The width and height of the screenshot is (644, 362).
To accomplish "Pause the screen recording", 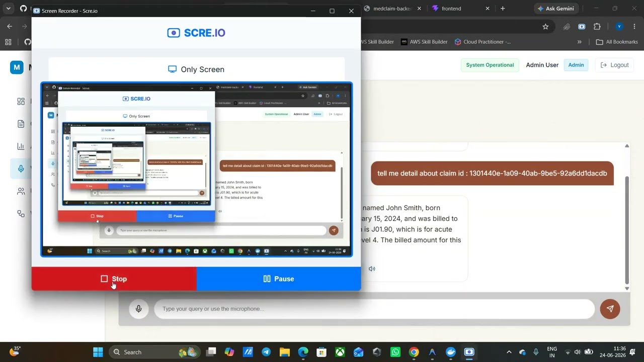I will [x=279, y=279].
